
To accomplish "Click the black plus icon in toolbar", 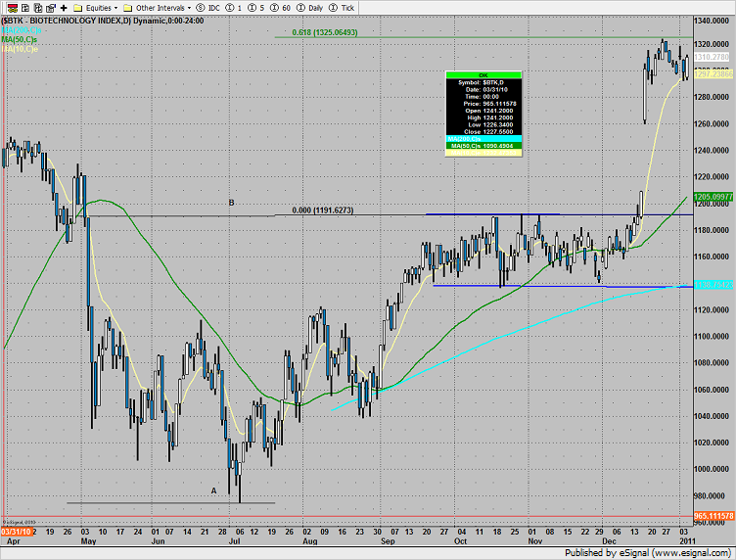I will pyautogui.click(x=63, y=6).
